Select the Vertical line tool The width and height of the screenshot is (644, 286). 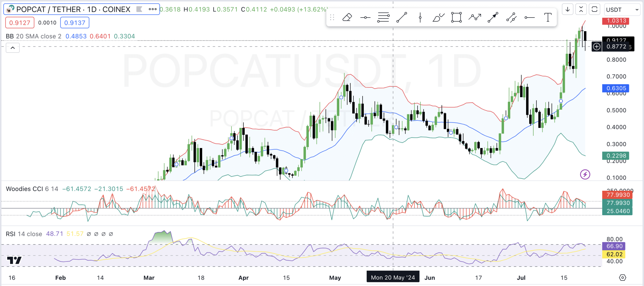420,17
